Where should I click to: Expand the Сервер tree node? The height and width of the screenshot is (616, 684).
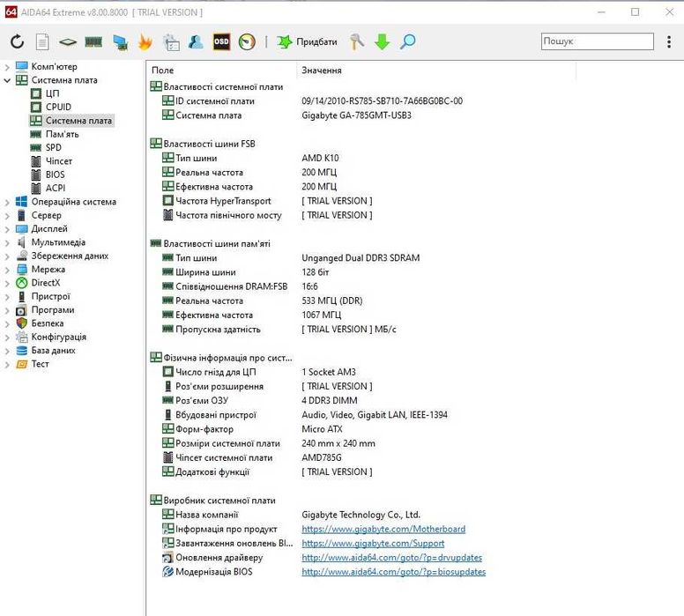click(7, 216)
